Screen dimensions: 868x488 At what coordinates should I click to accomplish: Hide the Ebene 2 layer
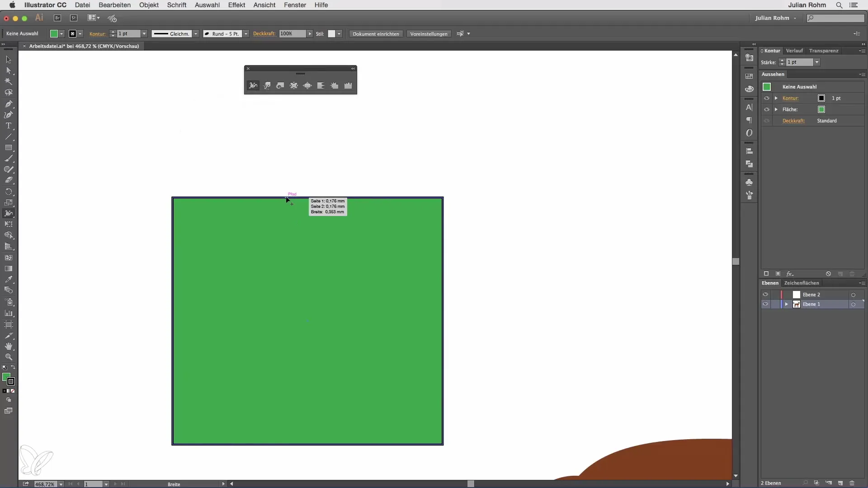point(765,295)
